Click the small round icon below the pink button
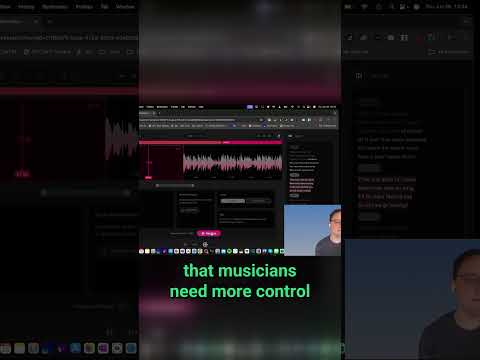480x360 pixels. pos(205,244)
